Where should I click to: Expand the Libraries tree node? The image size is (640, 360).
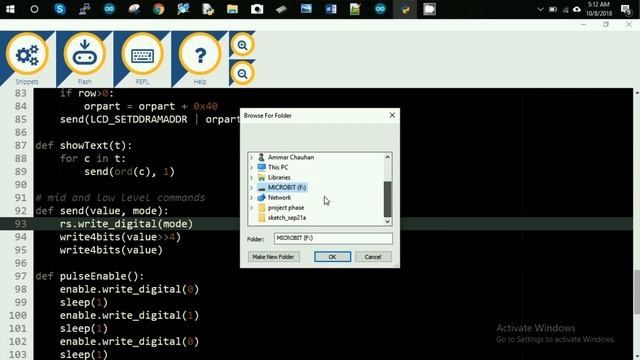251,178
